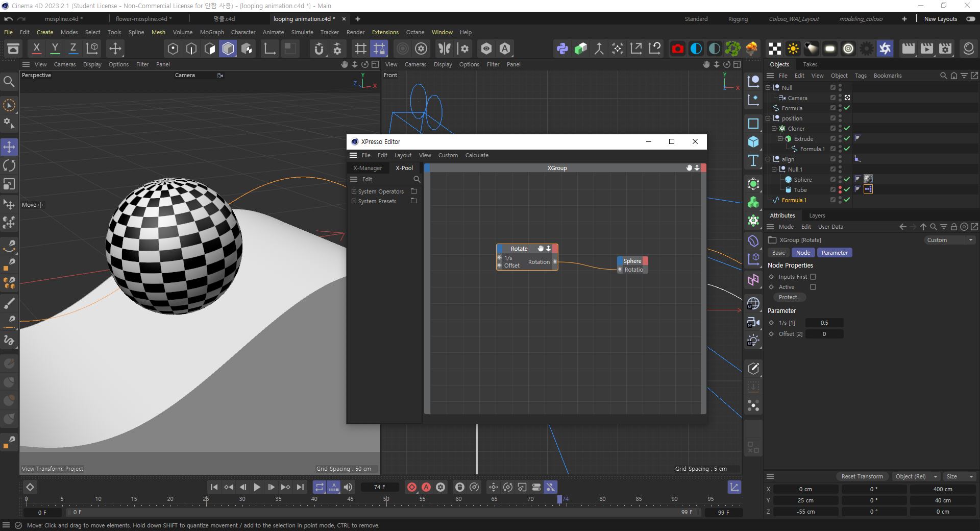Click the Undo arrow

click(9, 19)
